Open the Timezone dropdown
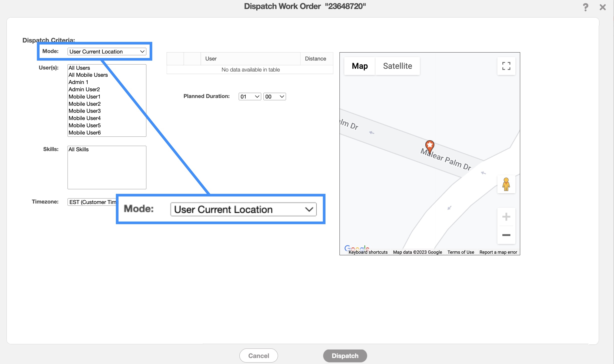This screenshot has width=614, height=364. (92, 202)
